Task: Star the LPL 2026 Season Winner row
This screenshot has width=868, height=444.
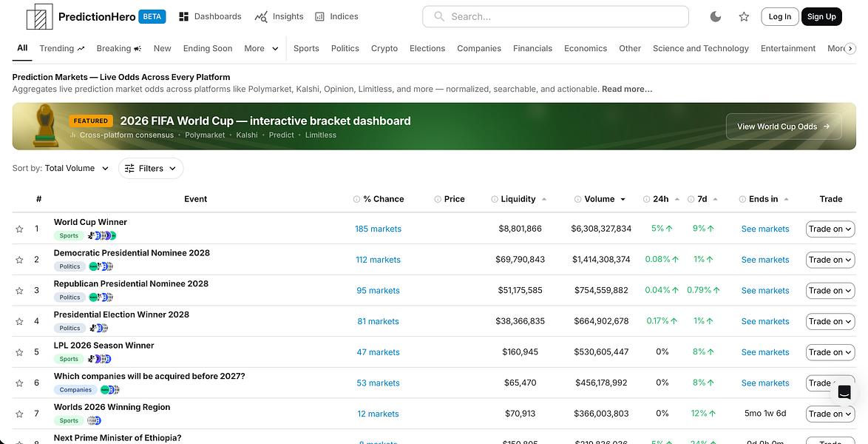Action: [x=19, y=352]
